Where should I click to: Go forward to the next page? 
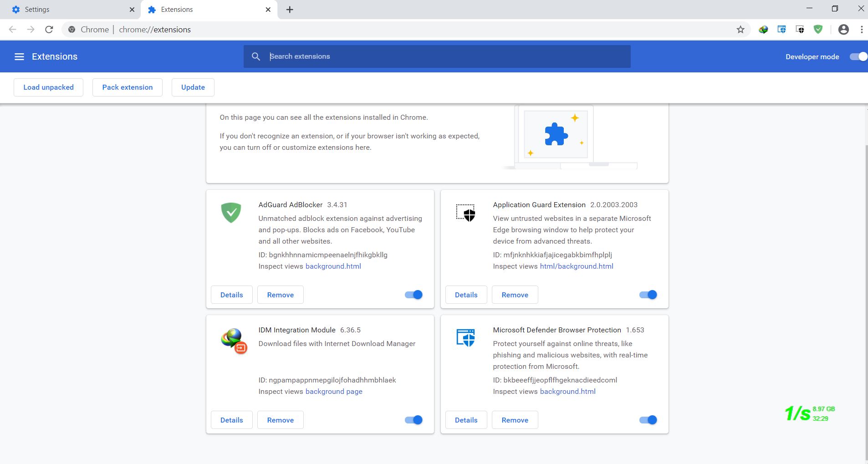31,30
